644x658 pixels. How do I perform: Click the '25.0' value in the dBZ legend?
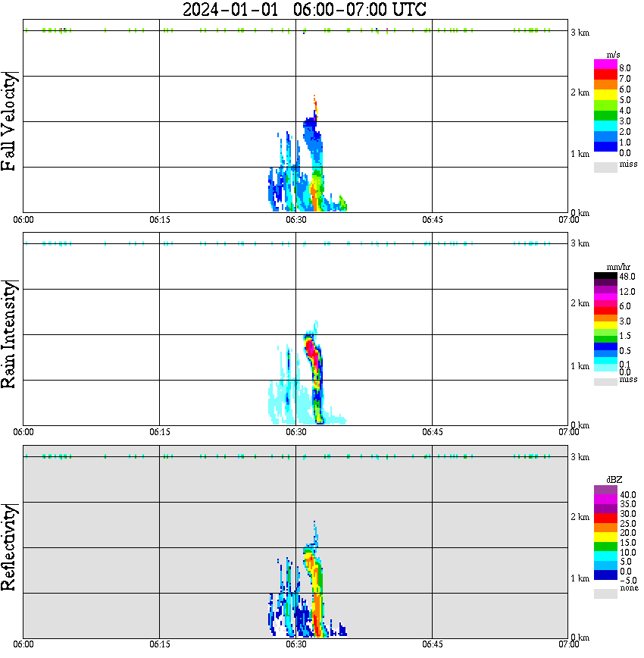pyautogui.click(x=627, y=524)
